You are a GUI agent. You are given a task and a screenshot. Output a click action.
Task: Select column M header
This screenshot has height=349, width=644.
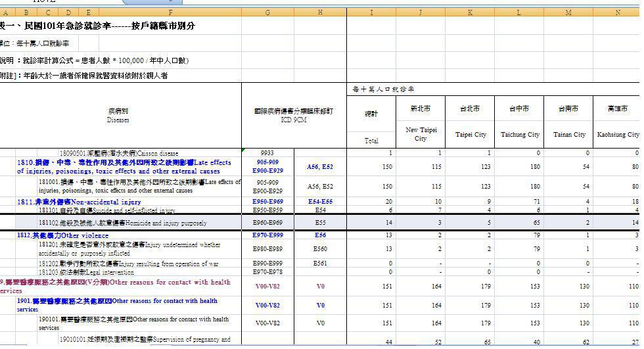click(x=568, y=12)
